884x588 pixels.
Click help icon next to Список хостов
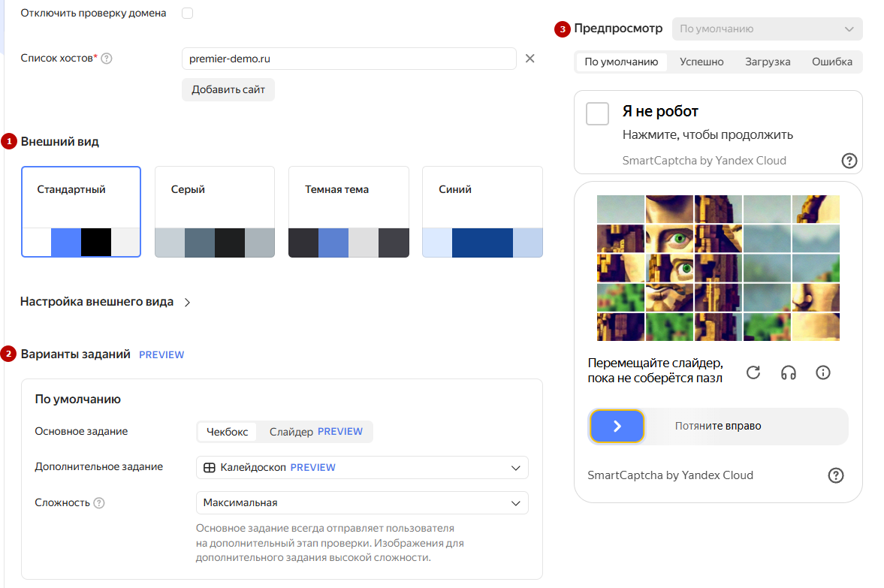click(x=107, y=59)
